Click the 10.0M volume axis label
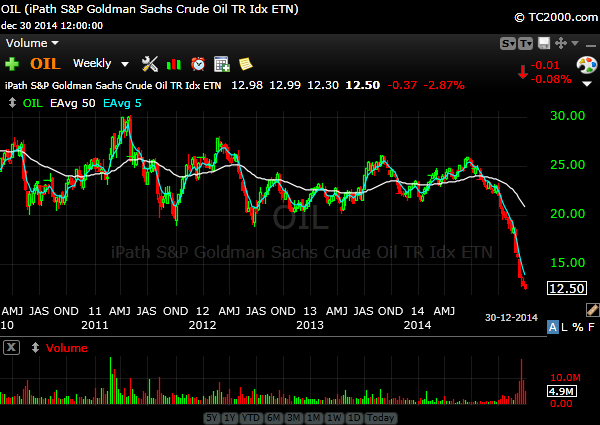Screen dimensions: 600x425 (x=565, y=378)
